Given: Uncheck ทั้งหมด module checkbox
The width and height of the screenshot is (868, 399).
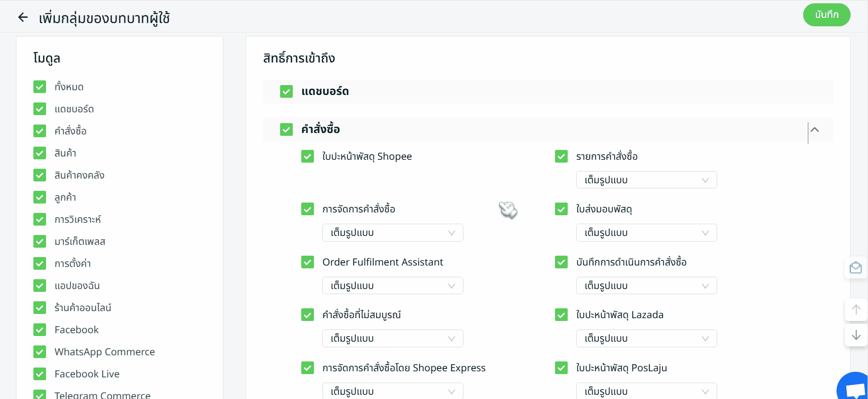Looking at the screenshot, I should coord(40,87).
